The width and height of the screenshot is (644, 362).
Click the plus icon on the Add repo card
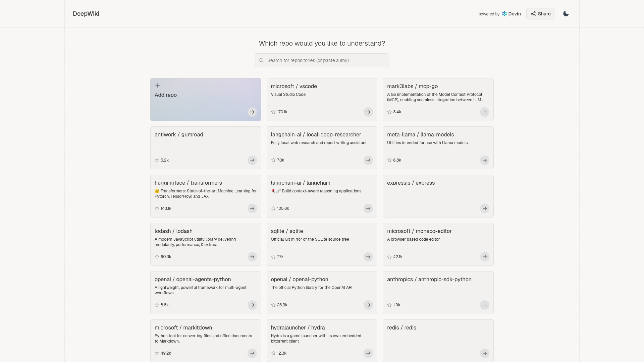157,85
